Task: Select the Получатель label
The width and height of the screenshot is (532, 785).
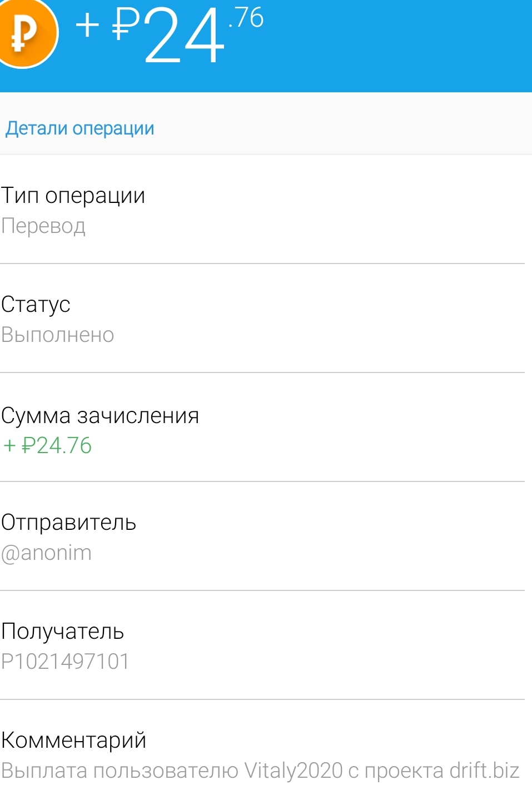Action: click(x=62, y=632)
